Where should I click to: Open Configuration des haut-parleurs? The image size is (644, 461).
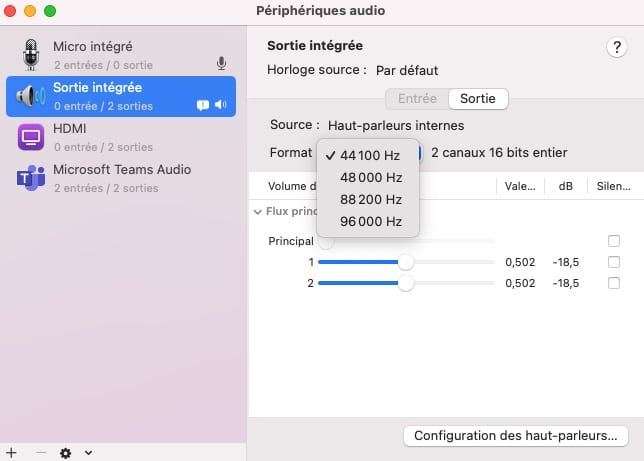(x=515, y=436)
